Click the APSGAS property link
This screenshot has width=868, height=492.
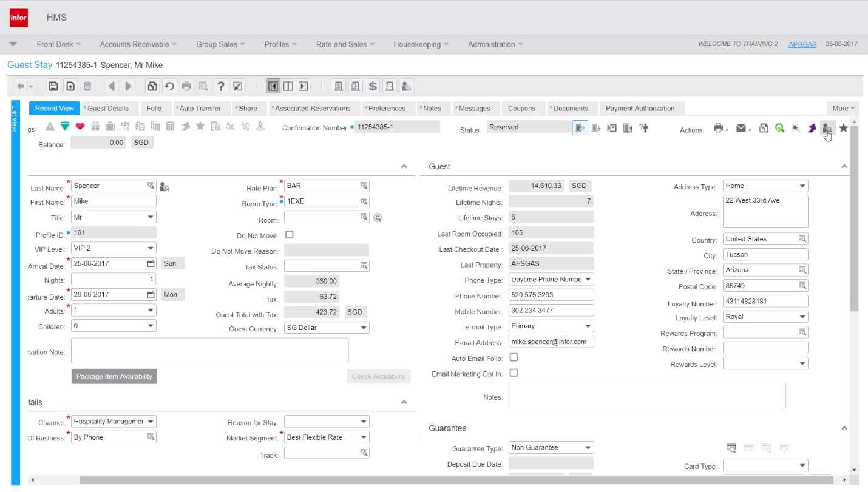pos(802,44)
